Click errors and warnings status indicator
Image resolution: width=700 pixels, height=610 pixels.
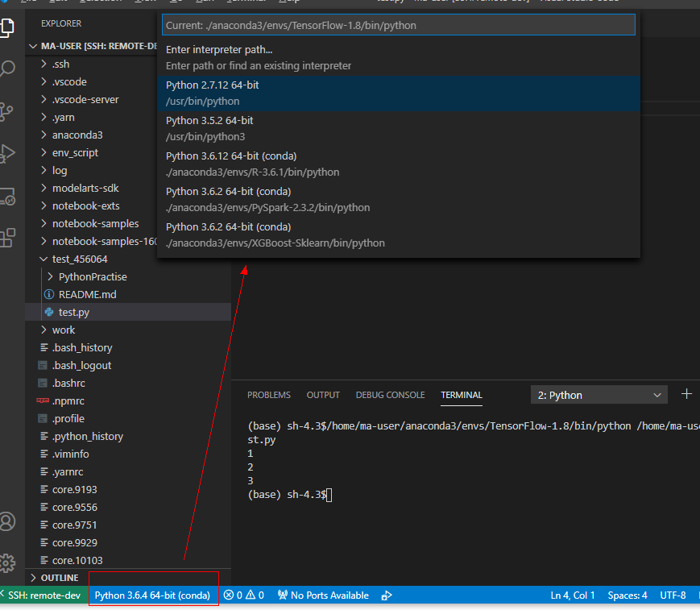(x=244, y=595)
